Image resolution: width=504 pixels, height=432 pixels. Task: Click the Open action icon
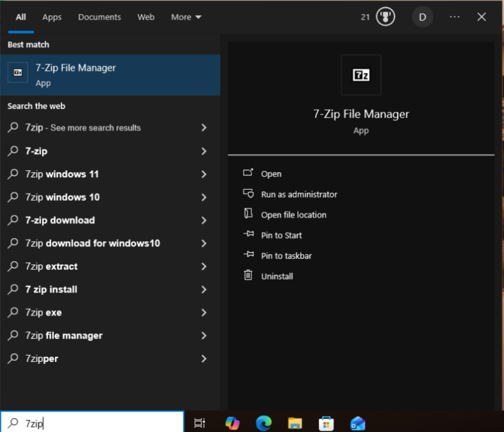(248, 172)
